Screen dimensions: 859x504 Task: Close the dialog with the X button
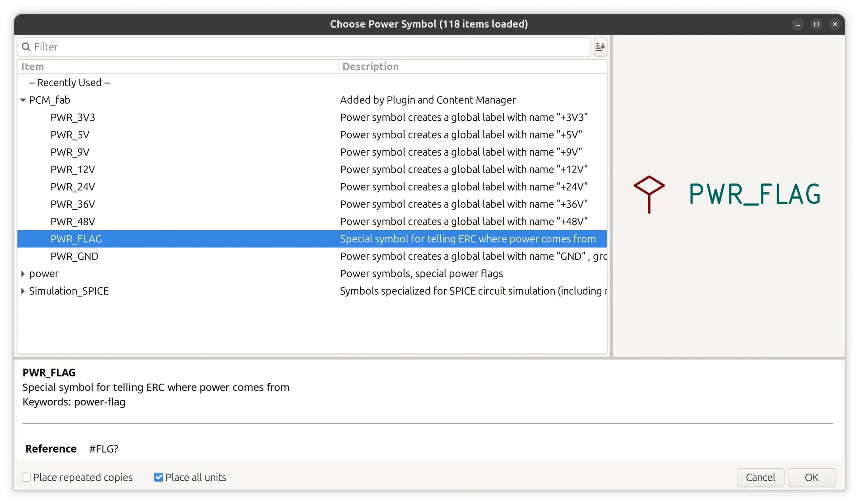tap(834, 24)
